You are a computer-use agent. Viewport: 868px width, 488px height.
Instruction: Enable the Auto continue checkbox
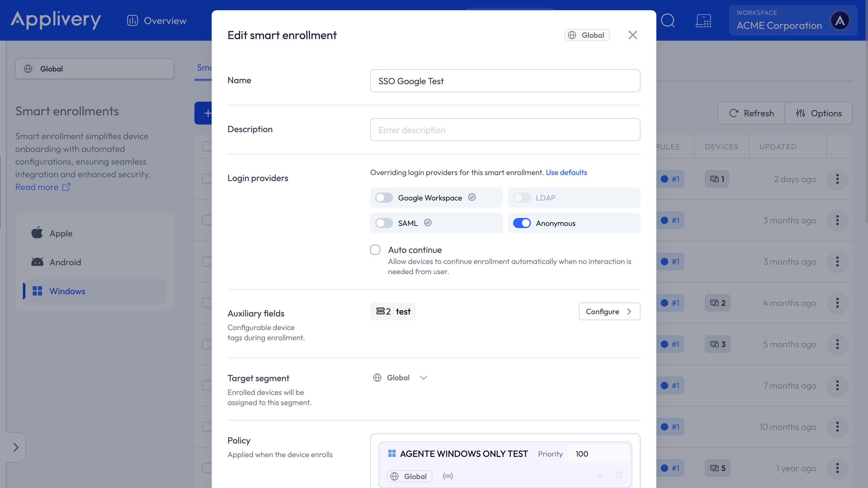(375, 250)
